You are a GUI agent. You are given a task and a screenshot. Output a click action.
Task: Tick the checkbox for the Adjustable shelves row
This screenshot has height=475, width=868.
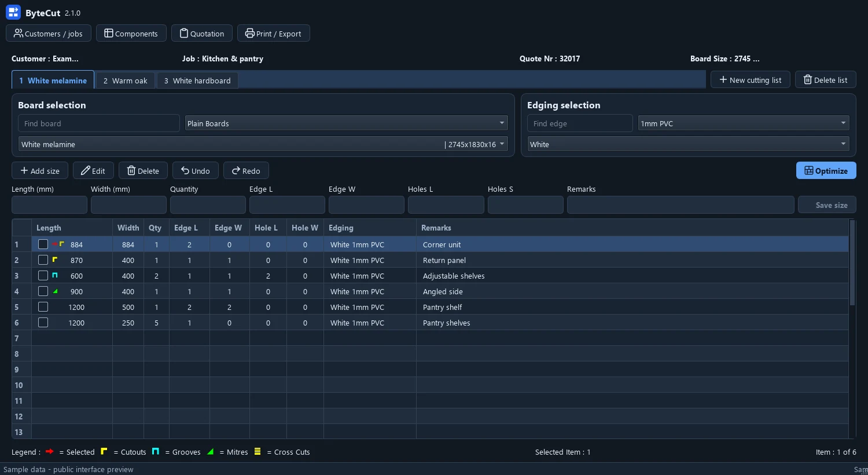43,276
